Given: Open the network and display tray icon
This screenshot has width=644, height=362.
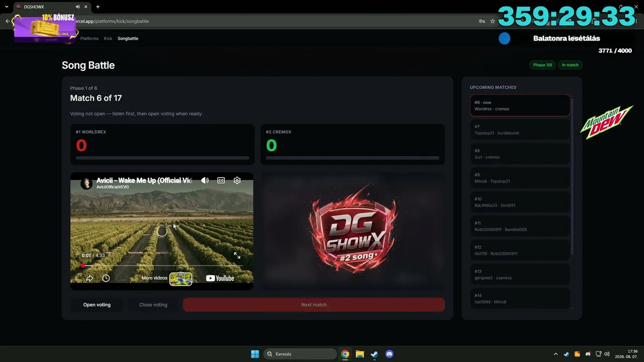Looking at the screenshot, I should tap(598, 354).
